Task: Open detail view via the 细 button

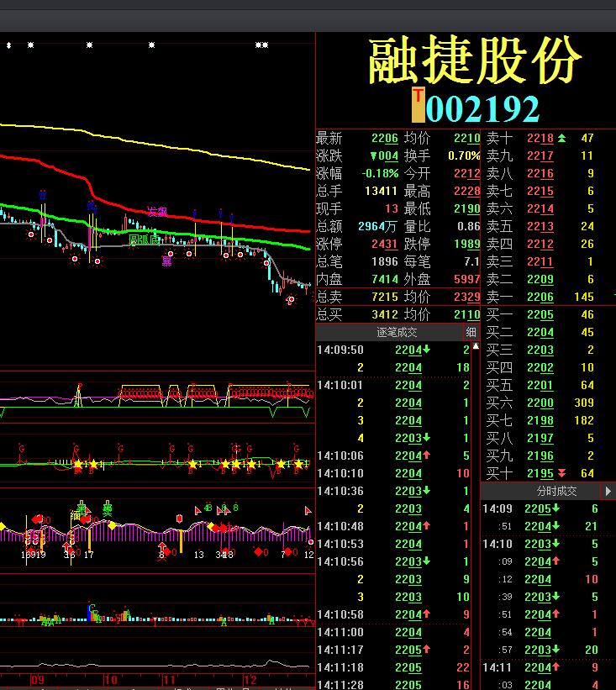Action: click(x=471, y=332)
